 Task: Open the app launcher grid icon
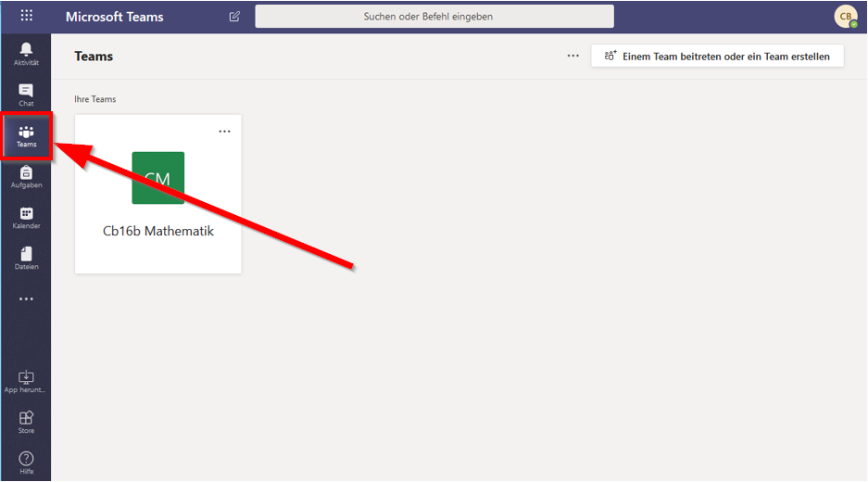point(26,16)
